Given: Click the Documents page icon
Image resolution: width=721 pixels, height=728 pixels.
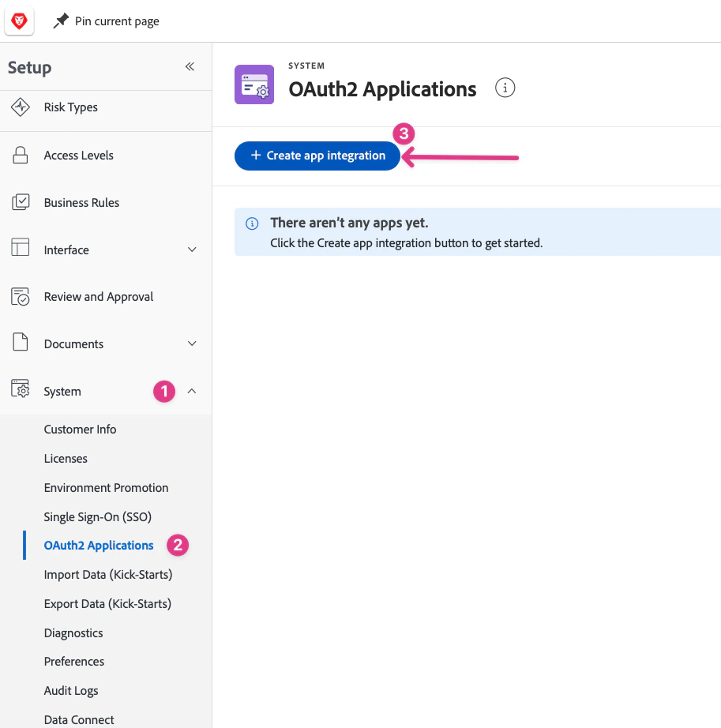Looking at the screenshot, I should pyautogui.click(x=19, y=343).
